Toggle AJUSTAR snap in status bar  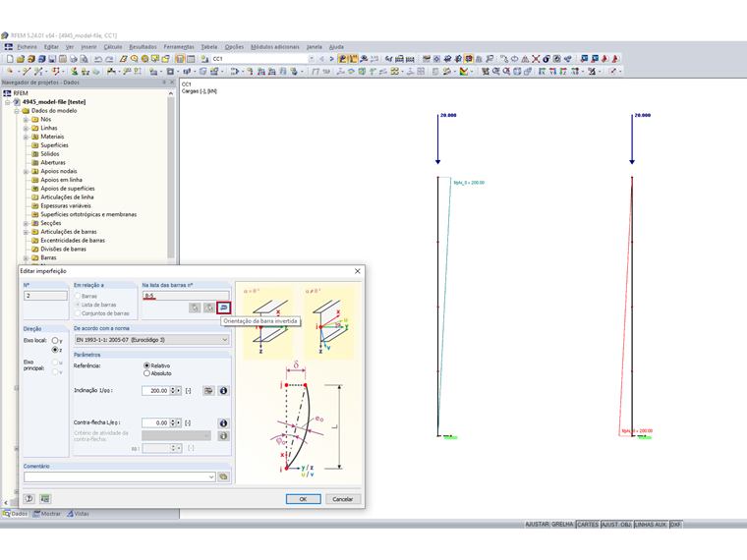point(538,525)
